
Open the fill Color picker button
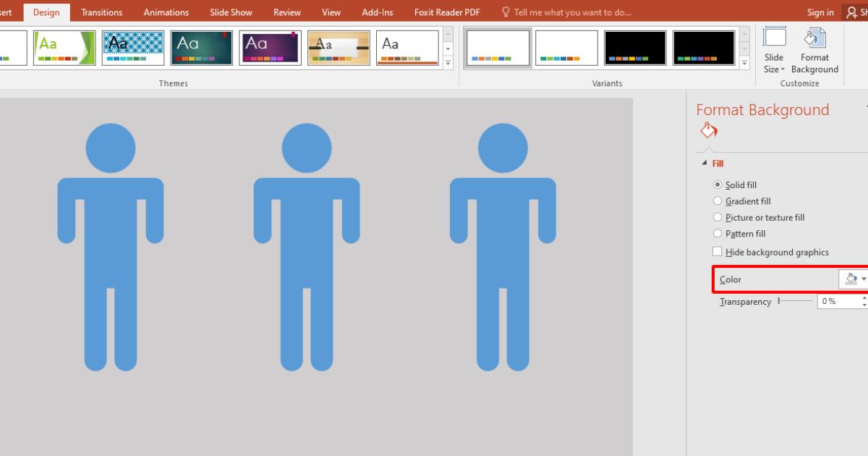pyautogui.click(x=852, y=279)
